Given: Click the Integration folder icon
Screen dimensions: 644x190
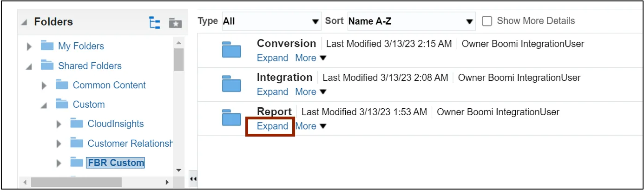Looking at the screenshot, I should tap(231, 84).
